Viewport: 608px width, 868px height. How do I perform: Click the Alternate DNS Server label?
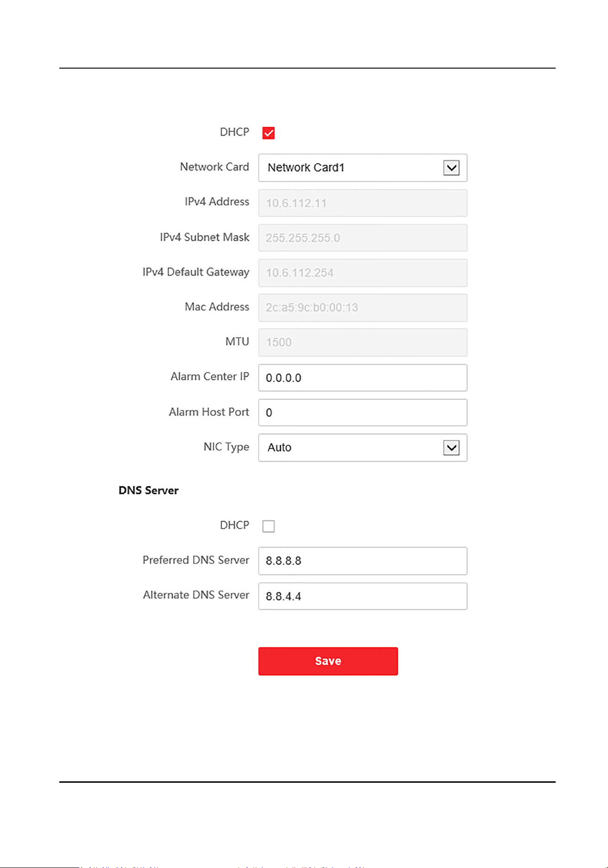(196, 595)
